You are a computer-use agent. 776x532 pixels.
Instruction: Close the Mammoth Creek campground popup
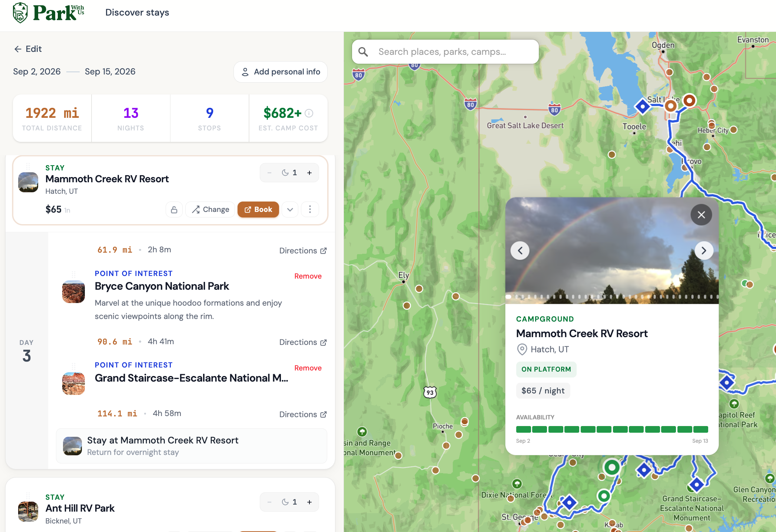(x=701, y=215)
